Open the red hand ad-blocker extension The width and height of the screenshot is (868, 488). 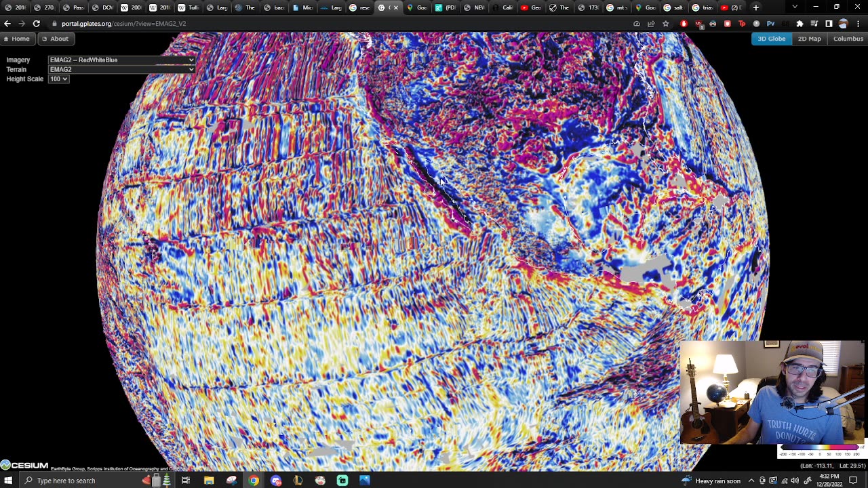[x=684, y=24]
